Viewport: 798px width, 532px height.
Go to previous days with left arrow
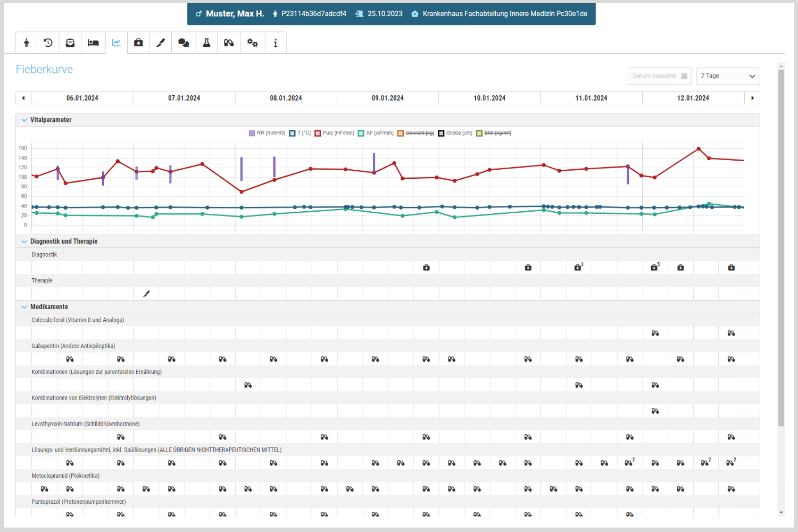point(23,98)
